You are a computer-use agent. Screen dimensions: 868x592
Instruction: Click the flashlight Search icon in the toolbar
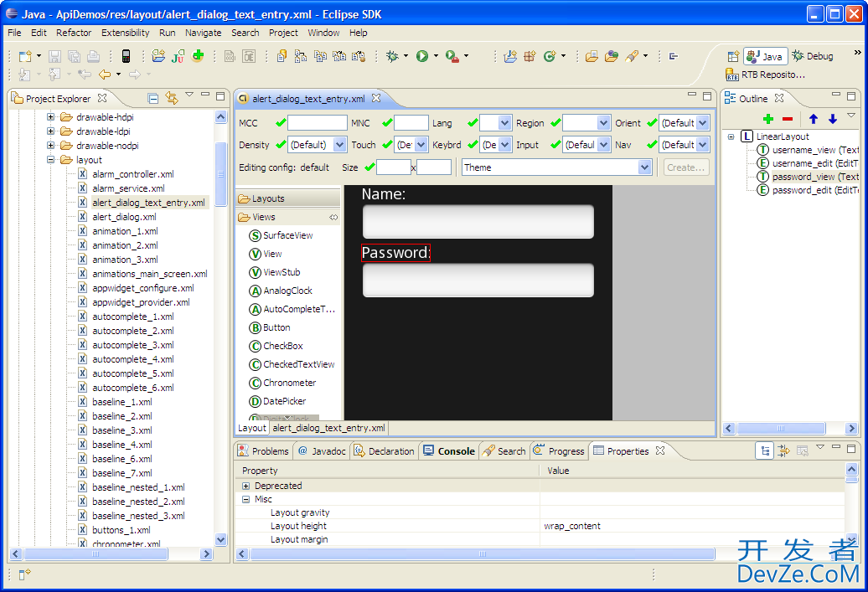[x=632, y=56]
